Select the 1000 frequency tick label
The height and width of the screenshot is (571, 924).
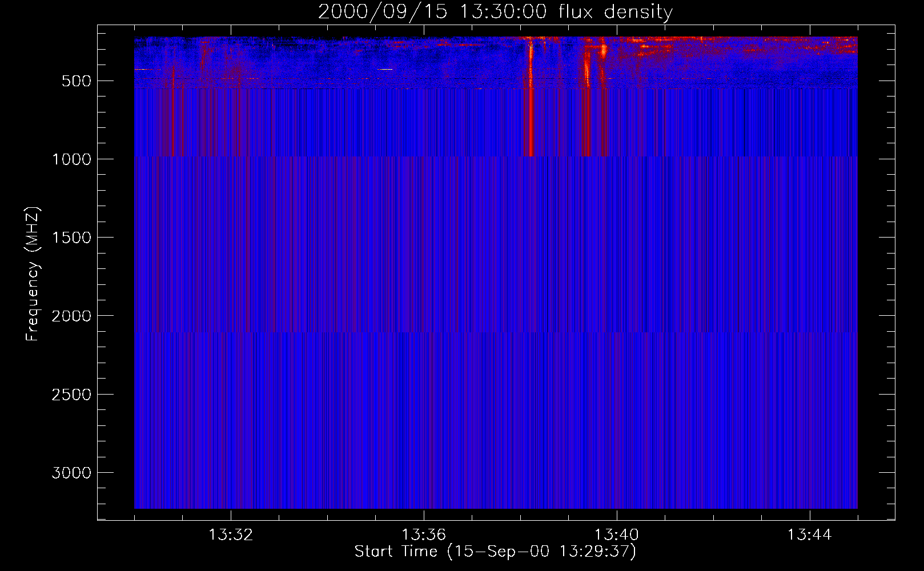[x=71, y=159]
